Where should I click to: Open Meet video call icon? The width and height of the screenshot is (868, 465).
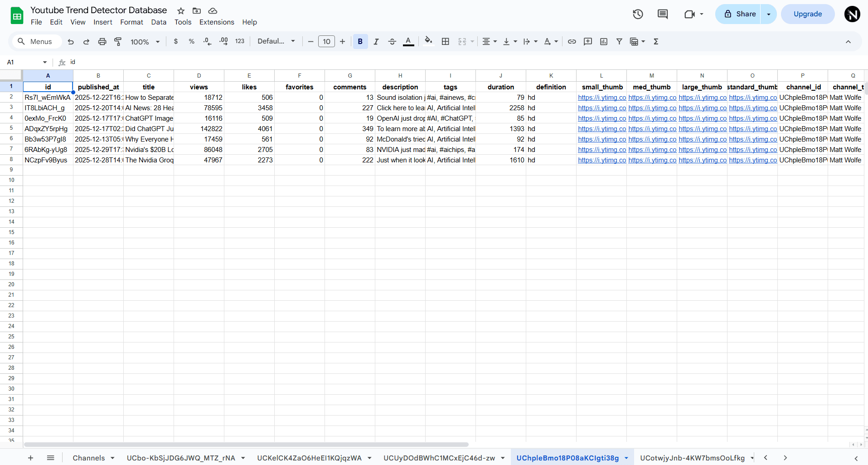689,14
